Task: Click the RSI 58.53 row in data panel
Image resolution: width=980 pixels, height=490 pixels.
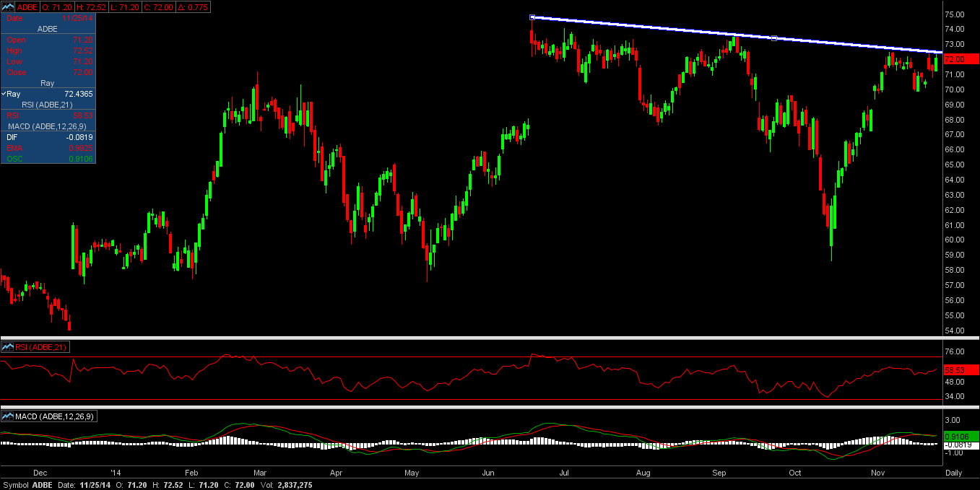Action: pos(48,115)
